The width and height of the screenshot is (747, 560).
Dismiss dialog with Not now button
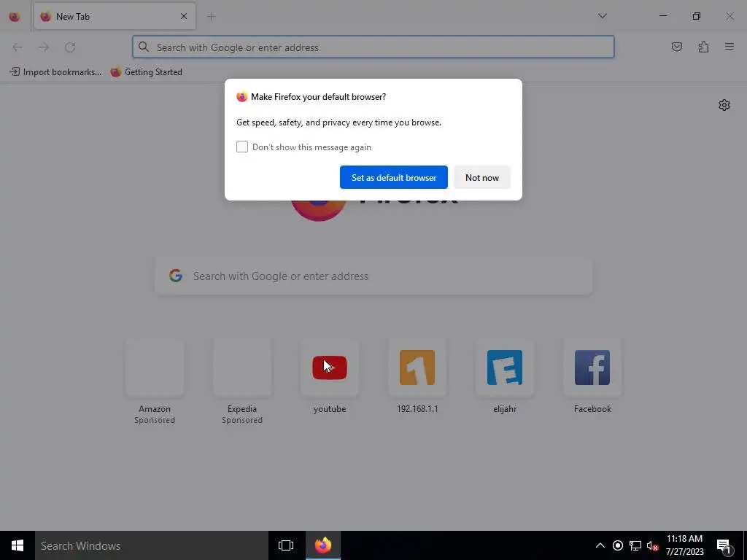[482, 177]
